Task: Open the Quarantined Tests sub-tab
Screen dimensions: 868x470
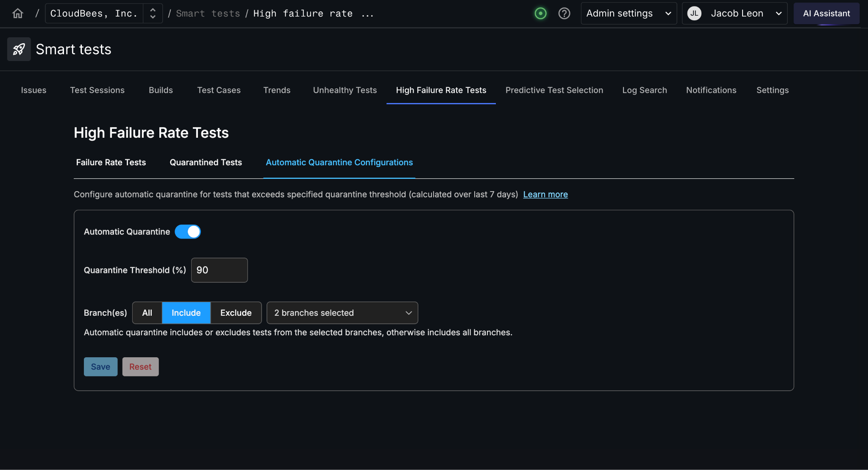Action: point(206,163)
